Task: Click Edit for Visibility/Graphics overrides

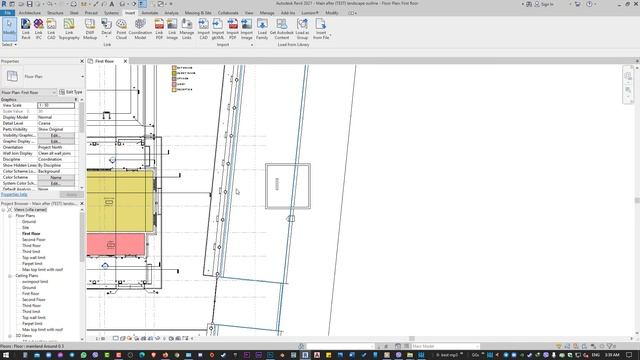Action: tap(56, 135)
